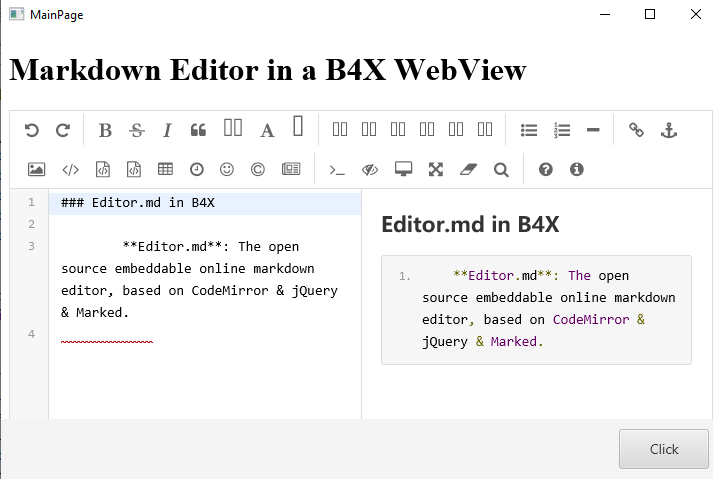
Task: Insert a hyperlink using the chain icon
Action: [x=636, y=130]
